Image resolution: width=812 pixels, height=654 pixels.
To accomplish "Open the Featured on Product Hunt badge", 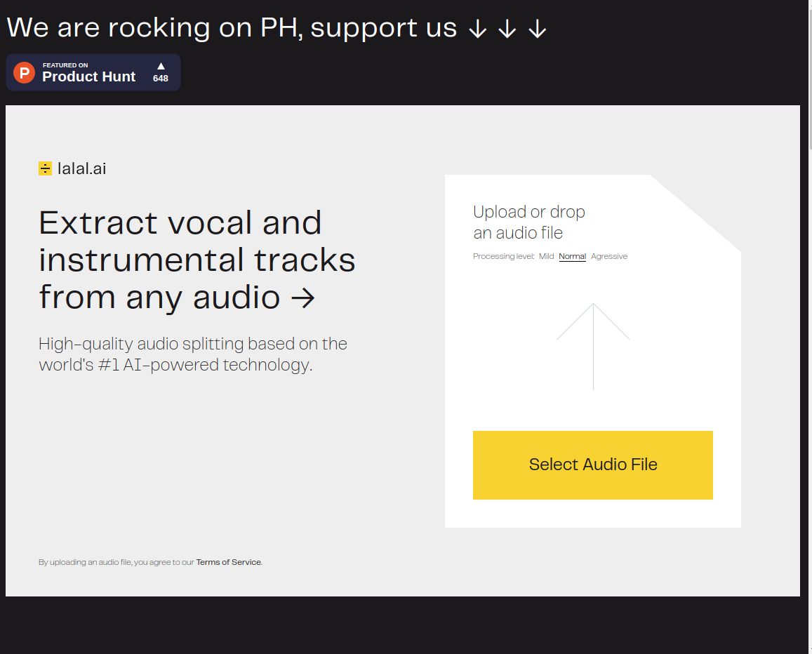I will 93,72.
